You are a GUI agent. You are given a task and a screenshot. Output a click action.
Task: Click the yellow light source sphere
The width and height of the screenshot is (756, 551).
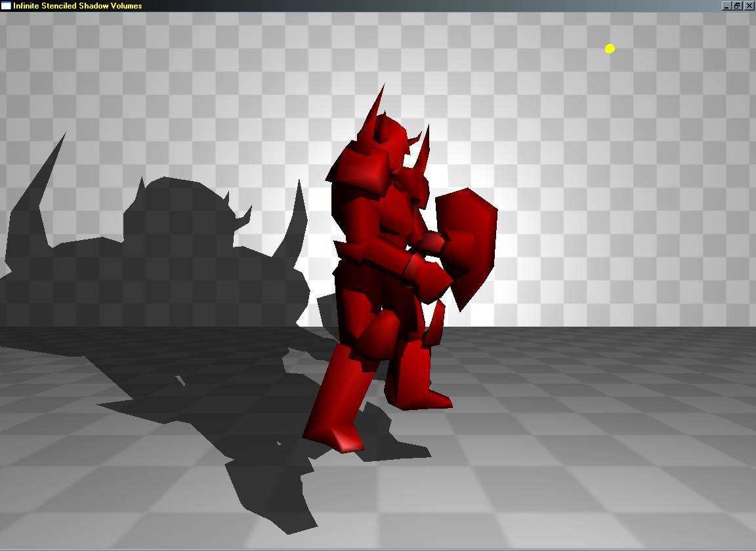pyautogui.click(x=610, y=49)
